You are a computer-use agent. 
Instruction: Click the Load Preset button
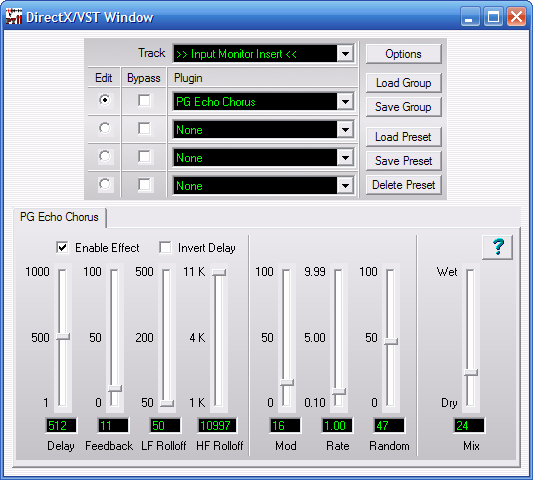point(403,137)
